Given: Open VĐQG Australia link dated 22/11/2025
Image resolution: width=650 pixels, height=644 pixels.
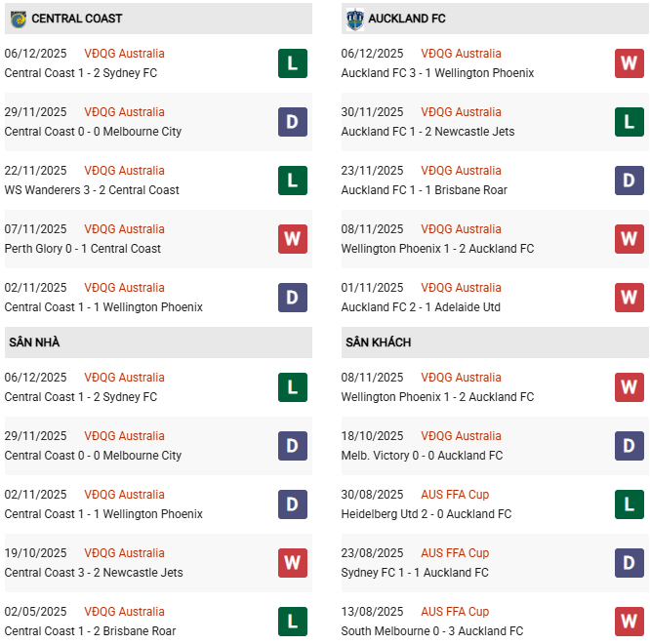Looking at the screenshot, I should [x=124, y=171].
